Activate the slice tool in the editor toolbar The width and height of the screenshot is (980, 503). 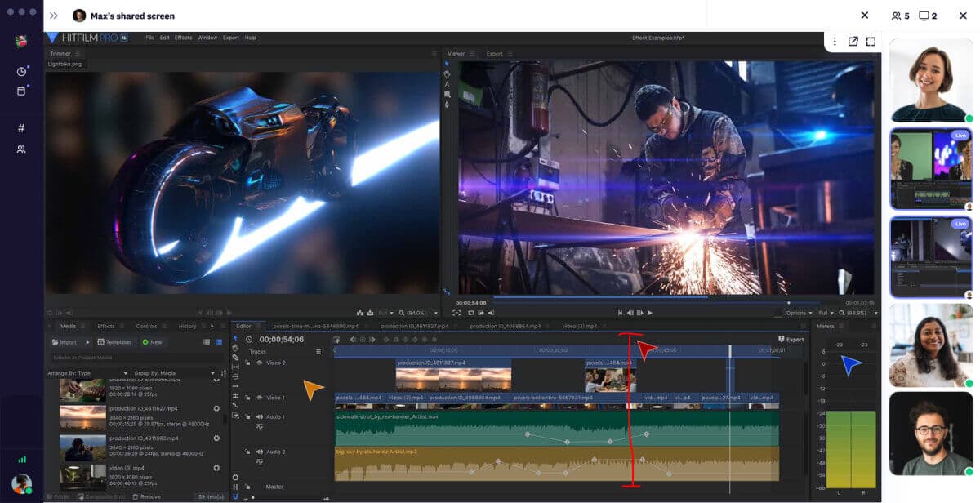tap(238, 356)
